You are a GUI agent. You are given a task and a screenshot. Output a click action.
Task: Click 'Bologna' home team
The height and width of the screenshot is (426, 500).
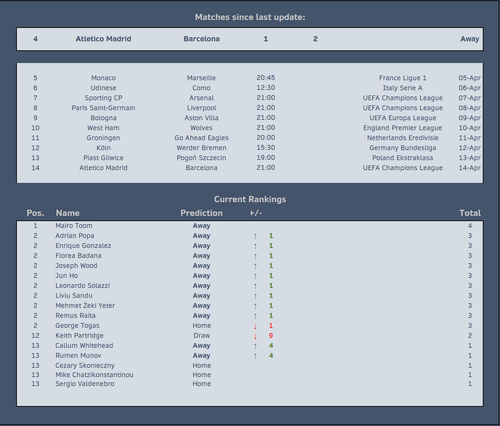[x=103, y=118]
